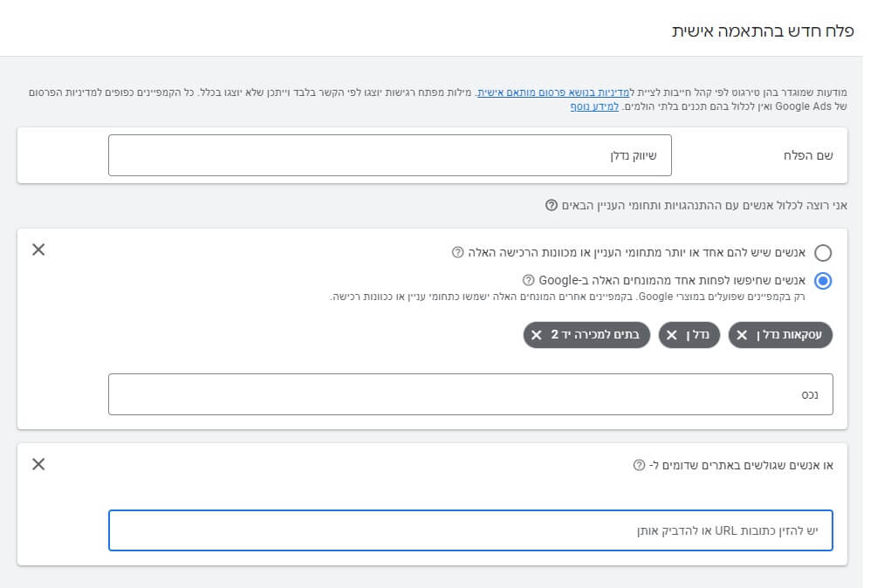Screen dimensions: 891x588
Task: Select the interests and purchase intentions radio option
Action: coord(821,252)
